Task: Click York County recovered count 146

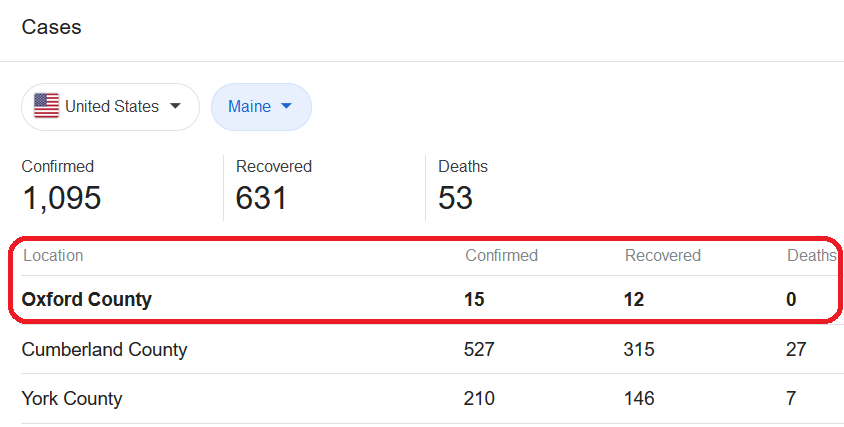Action: point(639,399)
